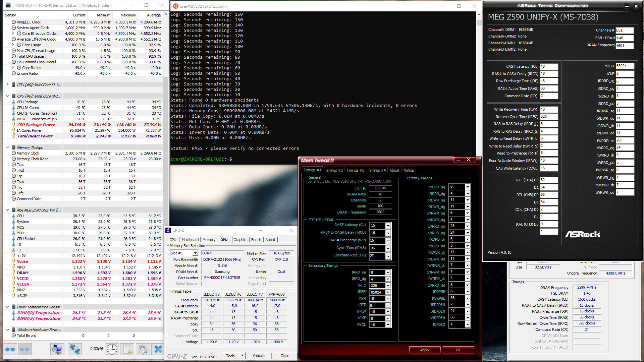Click the expand columns arrows icon in HWiNFO
The image size is (644, 362).
coord(10,349)
